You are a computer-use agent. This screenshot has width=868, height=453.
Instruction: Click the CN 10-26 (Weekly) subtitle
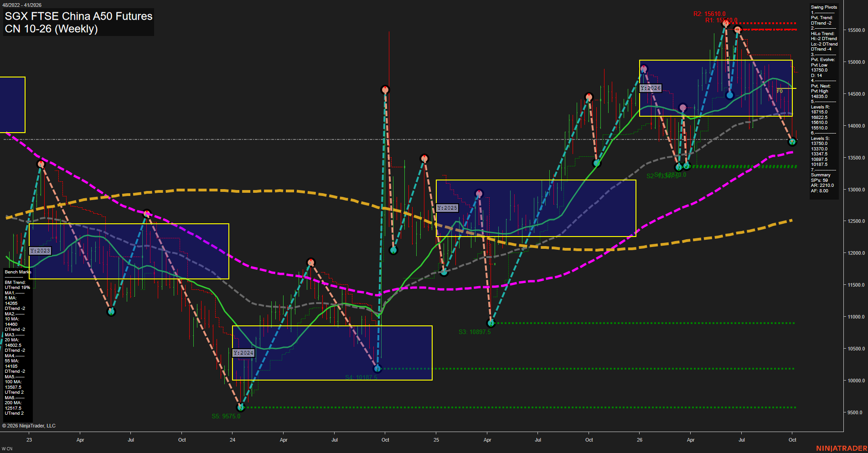click(x=51, y=29)
